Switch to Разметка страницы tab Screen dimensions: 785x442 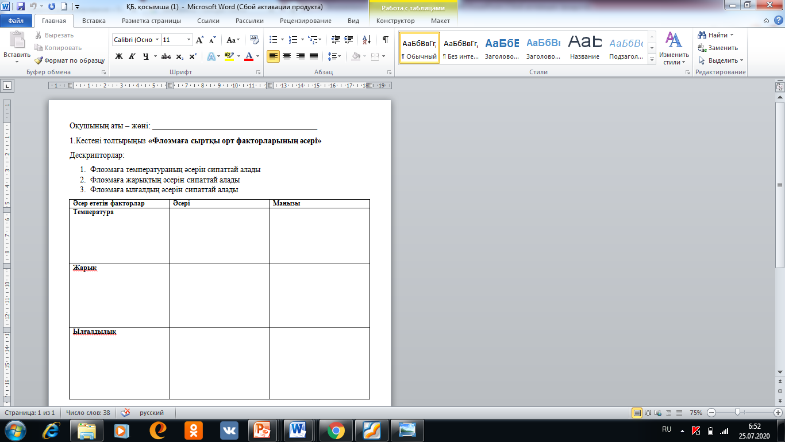tap(151, 21)
